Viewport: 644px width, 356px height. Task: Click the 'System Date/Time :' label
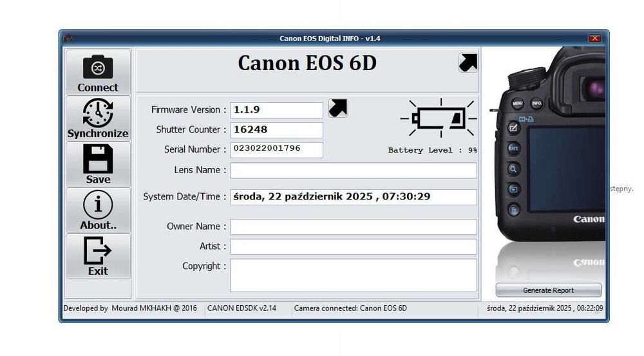(184, 196)
